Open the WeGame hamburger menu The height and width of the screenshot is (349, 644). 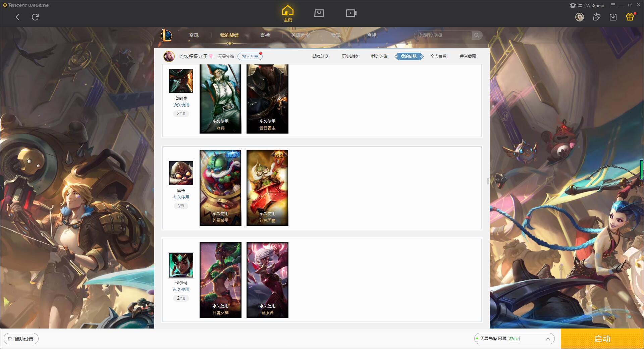(x=613, y=5)
